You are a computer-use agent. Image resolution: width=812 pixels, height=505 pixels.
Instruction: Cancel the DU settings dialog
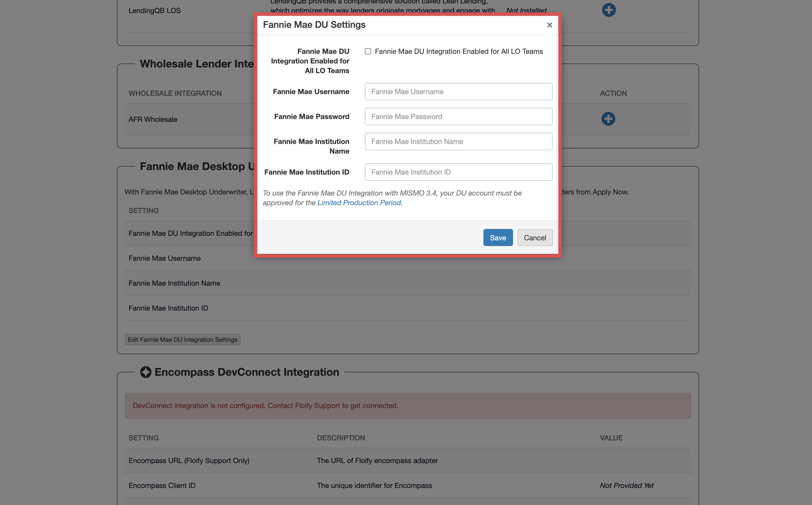pos(535,237)
